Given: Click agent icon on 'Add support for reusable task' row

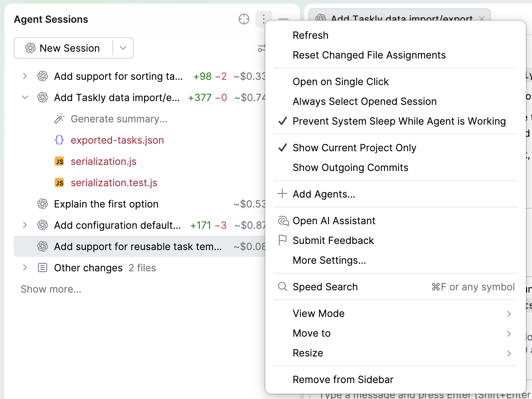Looking at the screenshot, I should [43, 247].
